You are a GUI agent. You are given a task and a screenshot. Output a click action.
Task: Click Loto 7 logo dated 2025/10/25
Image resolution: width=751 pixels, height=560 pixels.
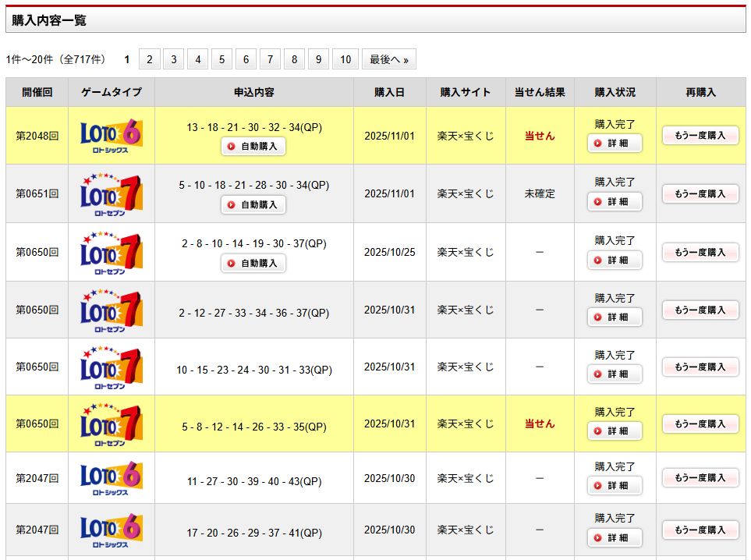click(112, 252)
